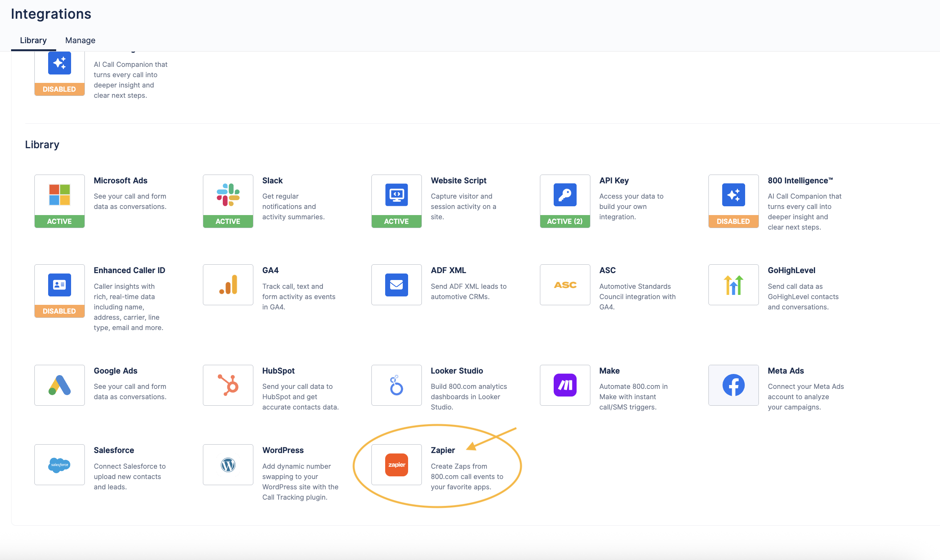Image resolution: width=940 pixels, height=560 pixels.
Task: Select the ASC integration title
Action: [608, 270]
